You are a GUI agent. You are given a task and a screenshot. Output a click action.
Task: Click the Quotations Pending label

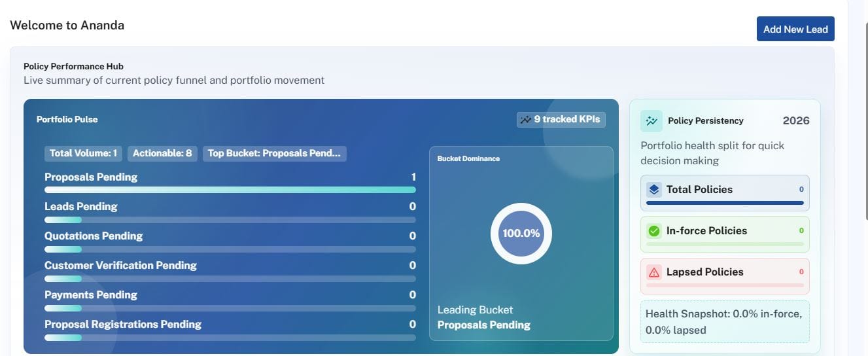(x=94, y=236)
